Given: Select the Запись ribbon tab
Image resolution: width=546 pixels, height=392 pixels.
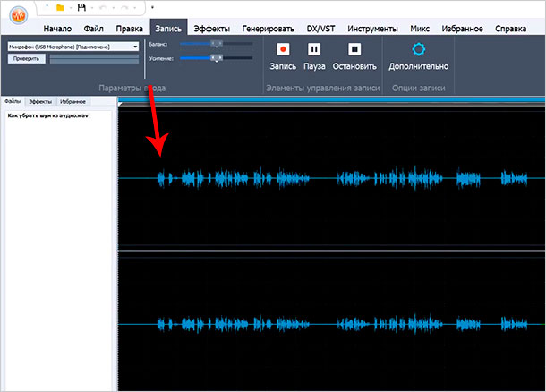Looking at the screenshot, I should coord(168,28).
